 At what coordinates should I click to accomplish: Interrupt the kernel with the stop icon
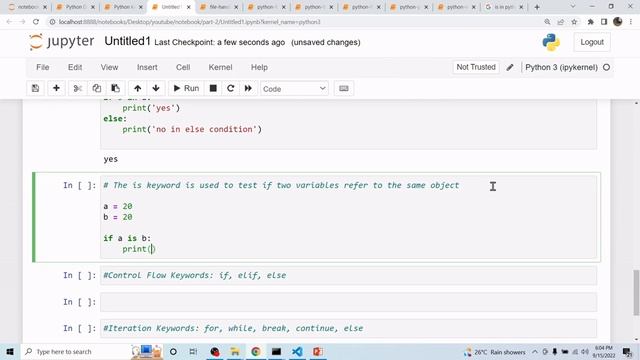coord(213,89)
